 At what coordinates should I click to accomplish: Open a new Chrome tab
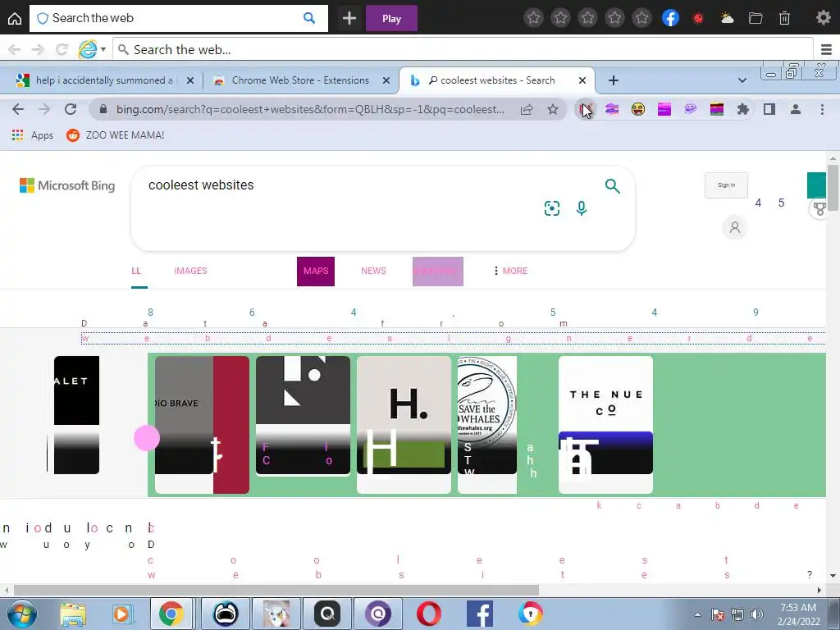(614, 80)
